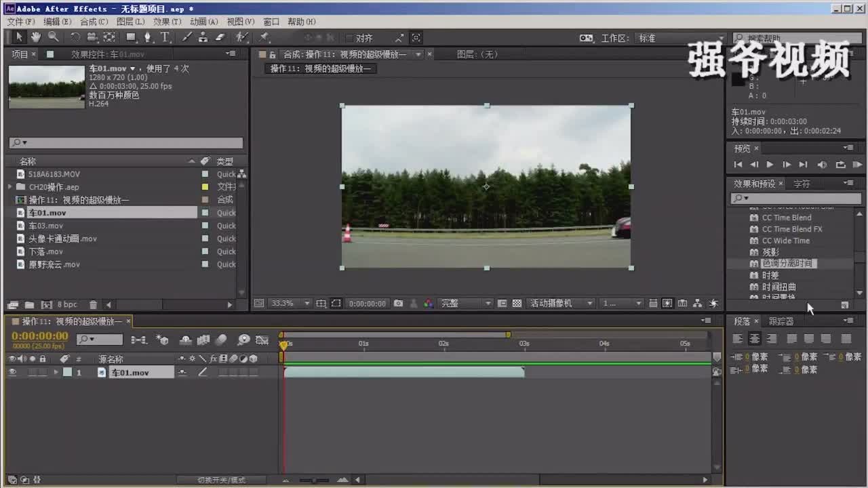
Task: Toggle pixel aspect ratio correction in viewer
Action: tap(652, 304)
